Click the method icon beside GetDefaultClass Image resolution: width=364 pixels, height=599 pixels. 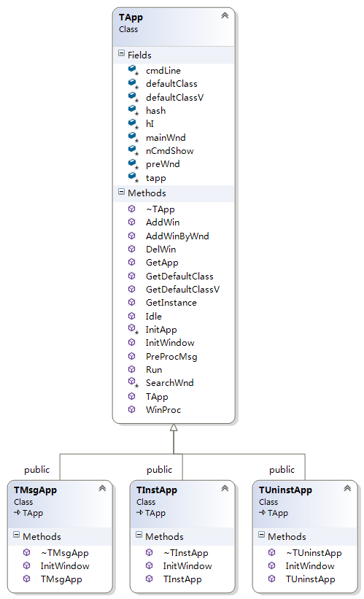(132, 276)
